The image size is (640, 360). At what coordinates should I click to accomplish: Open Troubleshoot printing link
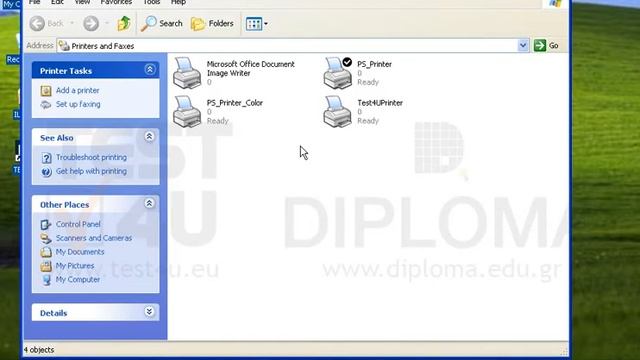91,157
